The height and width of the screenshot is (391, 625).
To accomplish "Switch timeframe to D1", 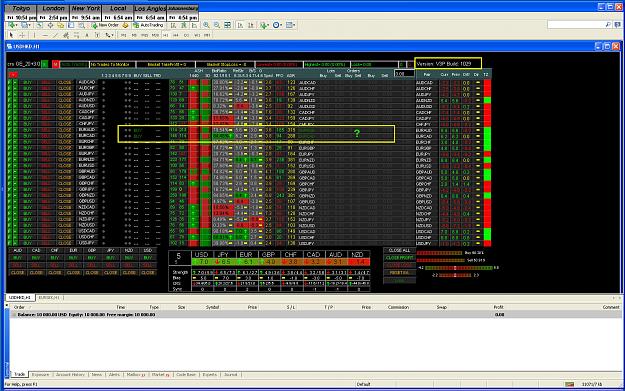I will pyautogui.click(x=186, y=35).
